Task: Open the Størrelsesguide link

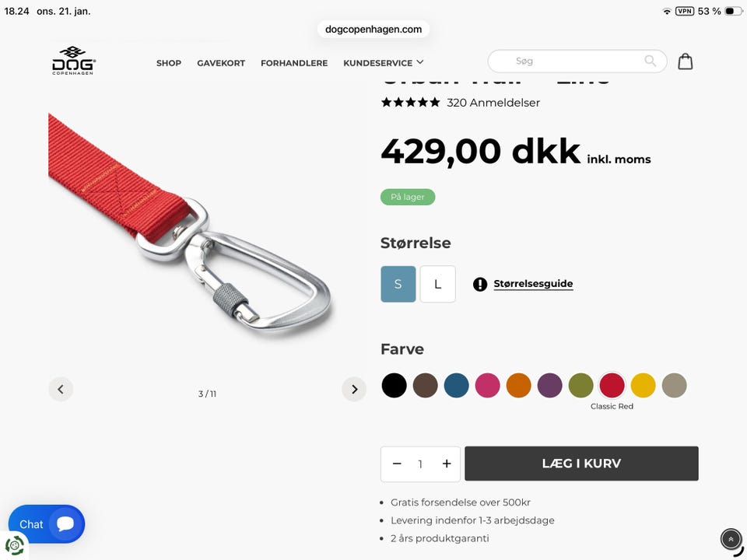Action: pyautogui.click(x=533, y=284)
